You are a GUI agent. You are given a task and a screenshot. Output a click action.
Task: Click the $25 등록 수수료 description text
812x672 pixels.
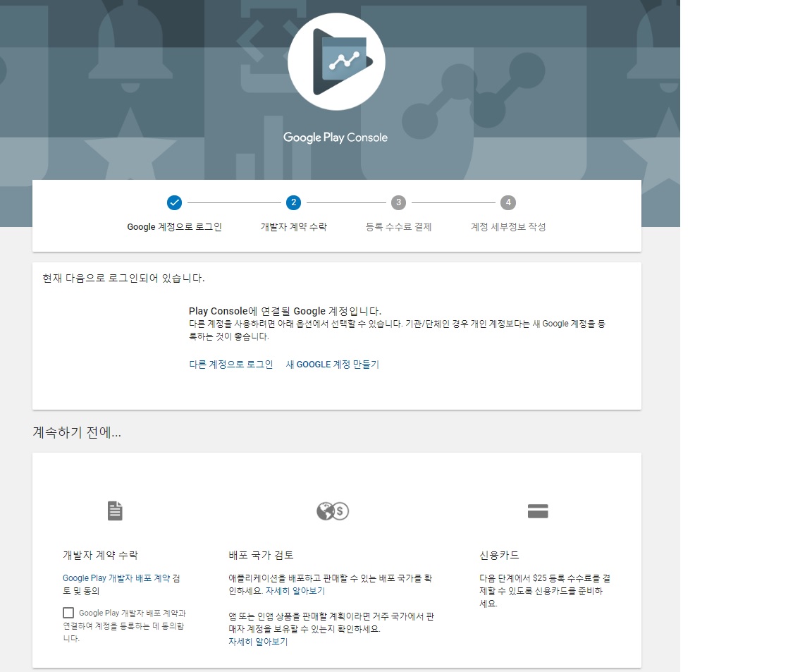(545, 591)
